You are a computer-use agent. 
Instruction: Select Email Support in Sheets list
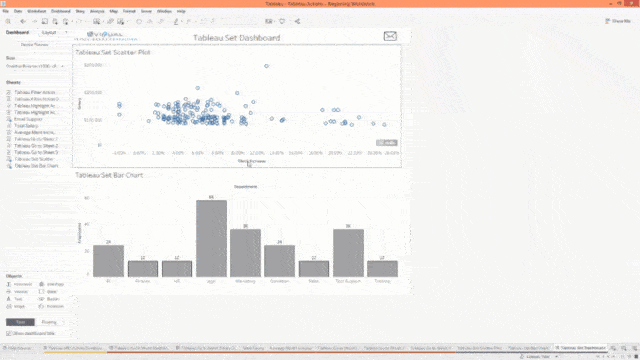point(28,119)
